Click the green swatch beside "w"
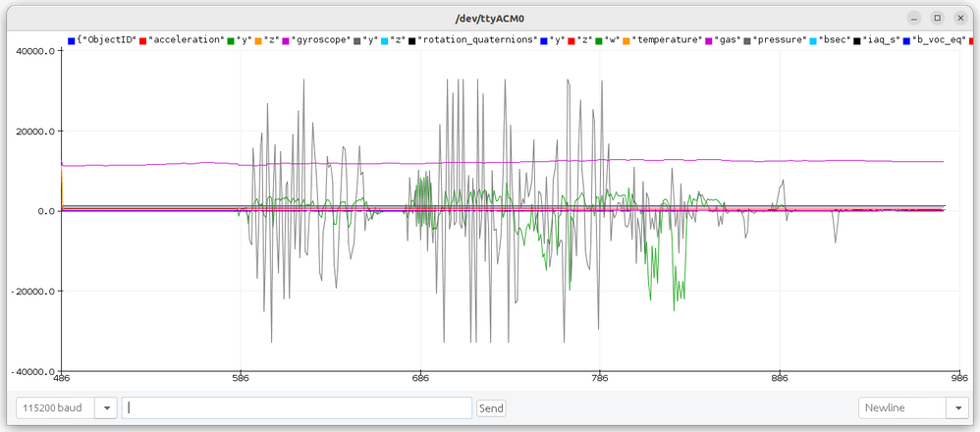This screenshot has width=980, height=432. (x=599, y=40)
